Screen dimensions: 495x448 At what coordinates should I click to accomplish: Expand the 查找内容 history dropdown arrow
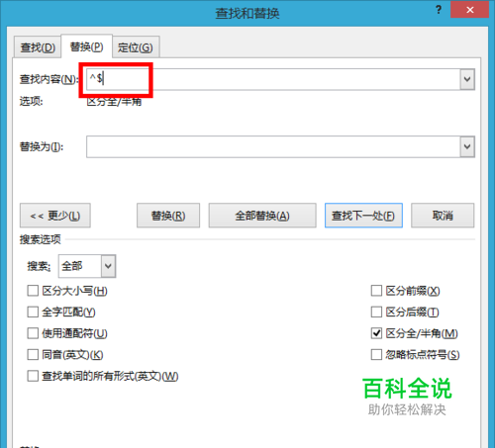[x=467, y=79]
